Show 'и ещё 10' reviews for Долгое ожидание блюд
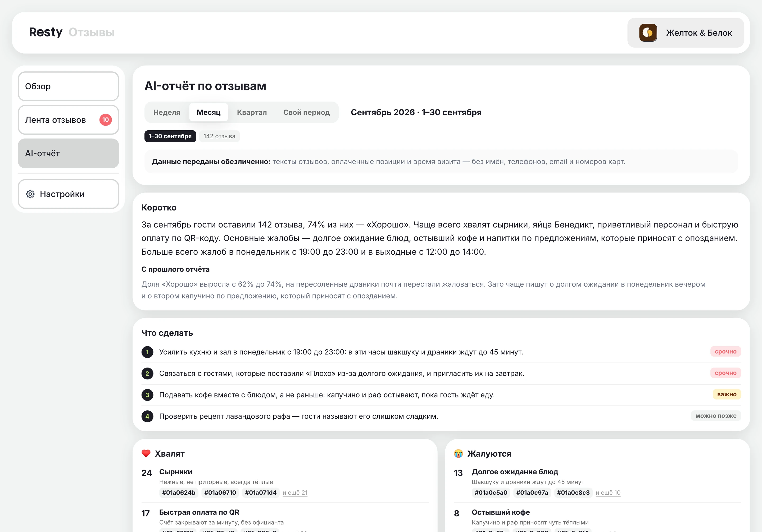The height and width of the screenshot is (532, 762). tap(608, 493)
